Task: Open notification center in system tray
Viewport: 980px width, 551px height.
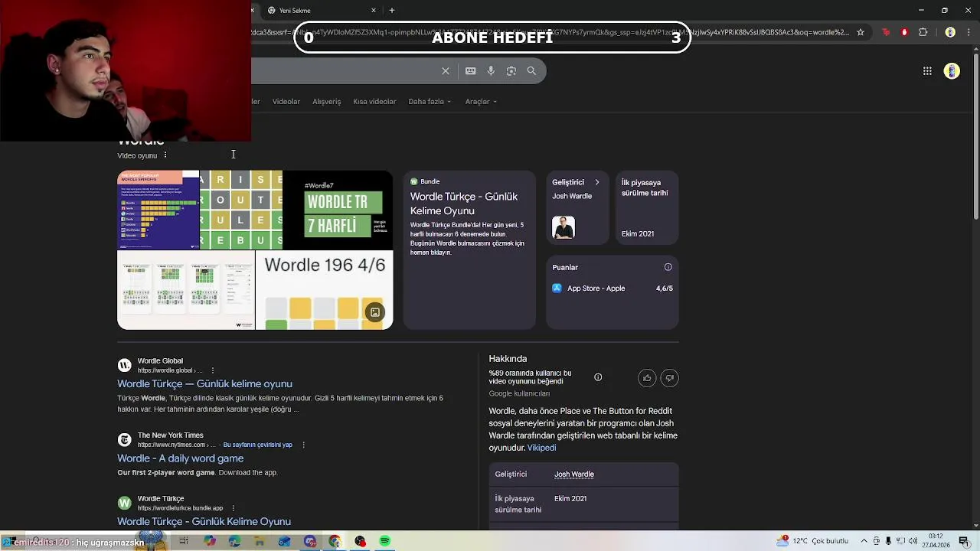Action: coord(964,541)
